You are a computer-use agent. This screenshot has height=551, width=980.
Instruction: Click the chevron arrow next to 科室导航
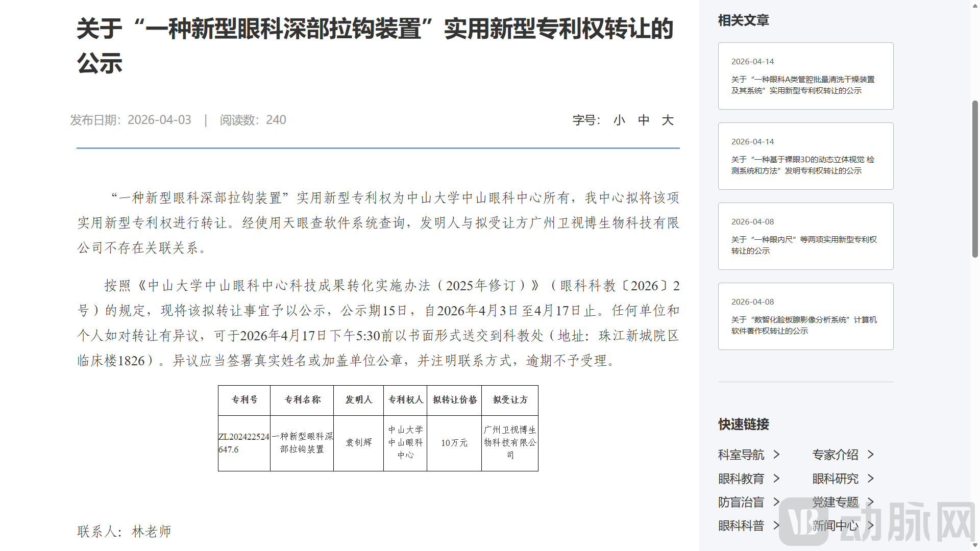(776, 454)
